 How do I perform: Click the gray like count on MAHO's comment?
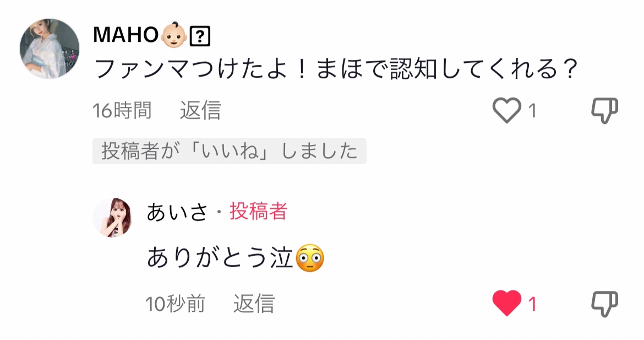tap(532, 111)
